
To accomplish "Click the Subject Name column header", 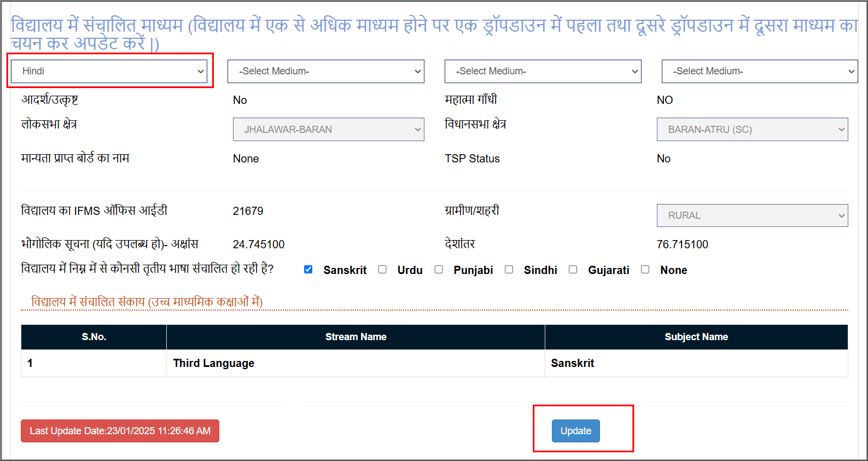I will pos(696,337).
